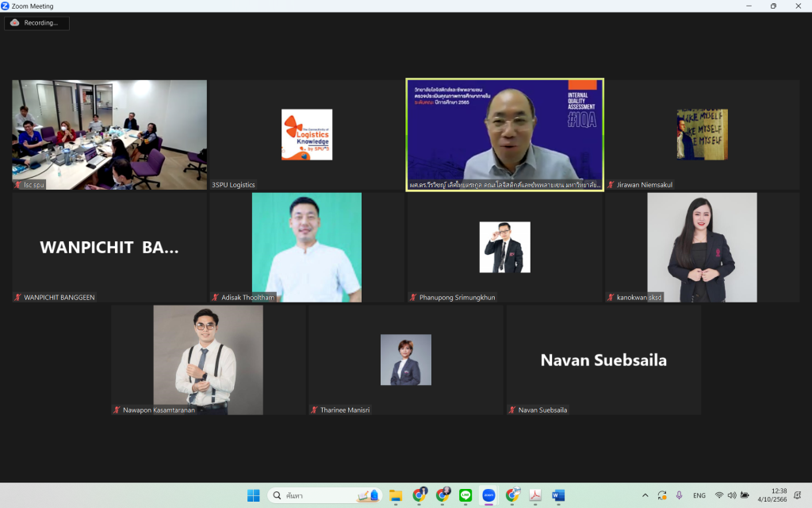Image resolution: width=812 pixels, height=508 pixels.
Task: Click muted mic icon beside WANPICHIT BANGGEEN label
Action: [x=17, y=298]
